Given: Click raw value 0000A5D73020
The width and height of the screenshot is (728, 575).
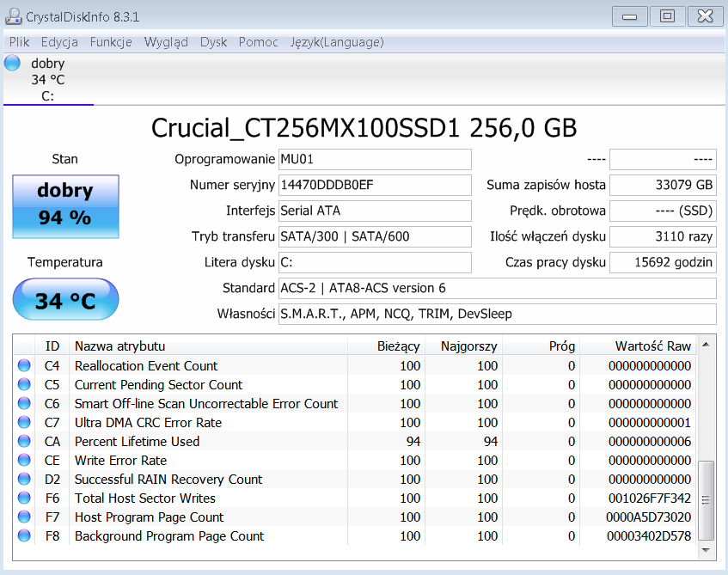Looking at the screenshot, I should [x=648, y=517].
